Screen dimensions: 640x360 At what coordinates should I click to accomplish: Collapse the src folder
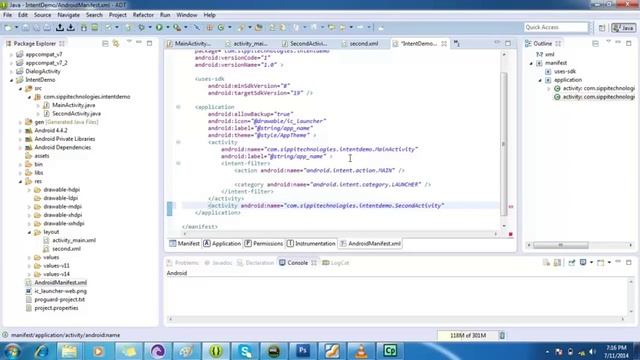pos(20,89)
